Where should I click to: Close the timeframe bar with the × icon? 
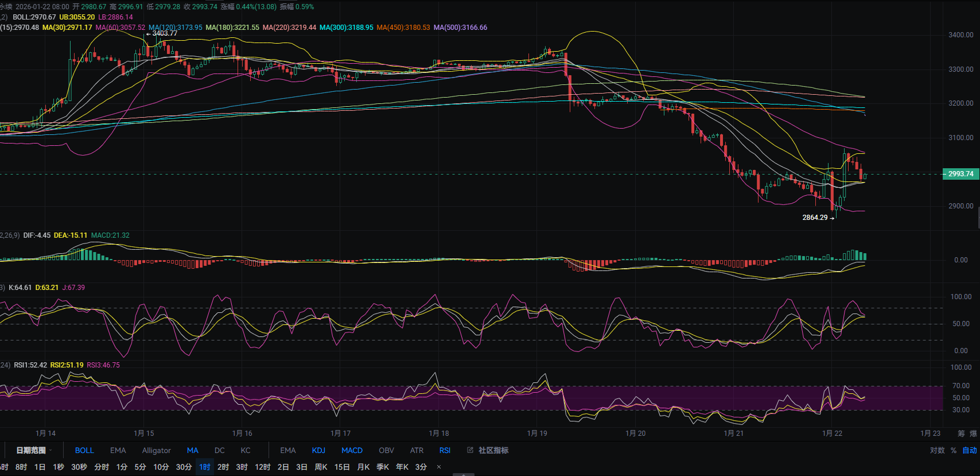coord(439,467)
